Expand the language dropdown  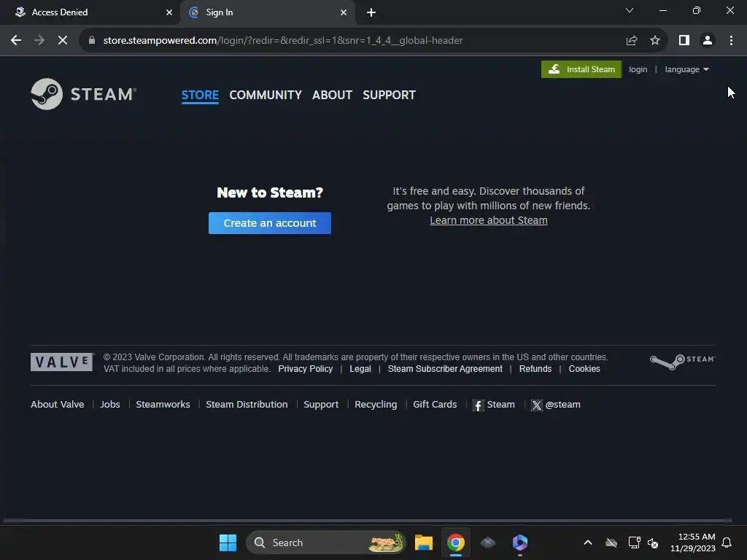[686, 69]
